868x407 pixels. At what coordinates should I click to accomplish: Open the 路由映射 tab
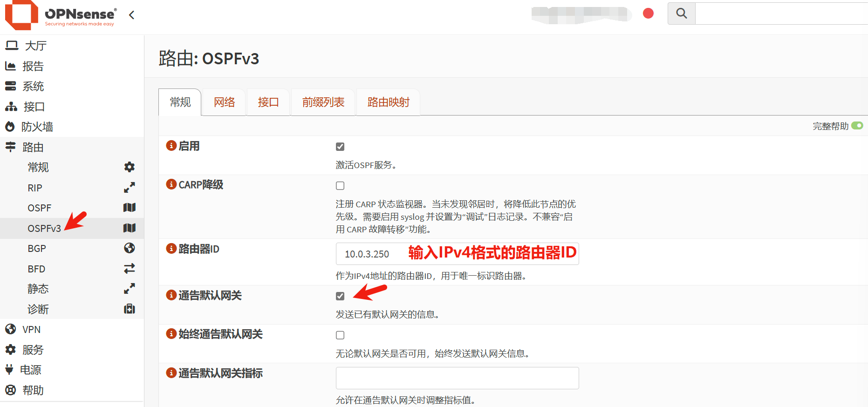click(x=388, y=102)
